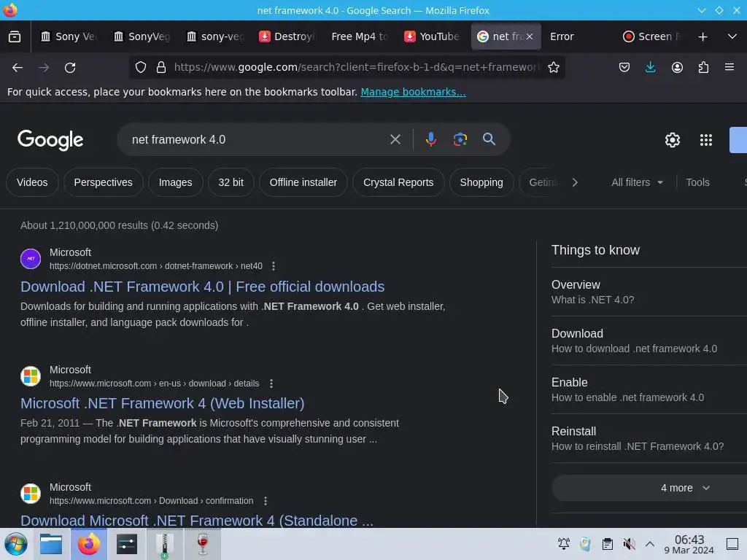Open options for Download confirmation result
Screen dimensions: 747x560
[x=266, y=501]
